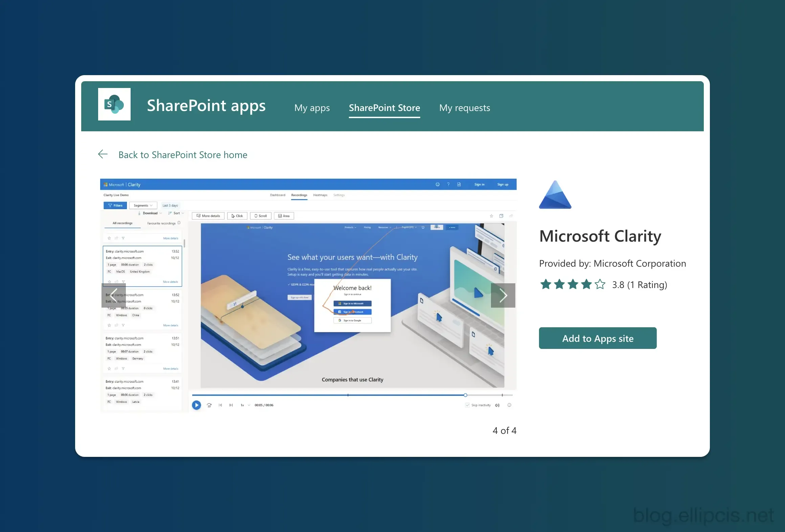Switch to the Heatmaps tab
Image resolution: width=785 pixels, height=532 pixels.
[x=320, y=195]
